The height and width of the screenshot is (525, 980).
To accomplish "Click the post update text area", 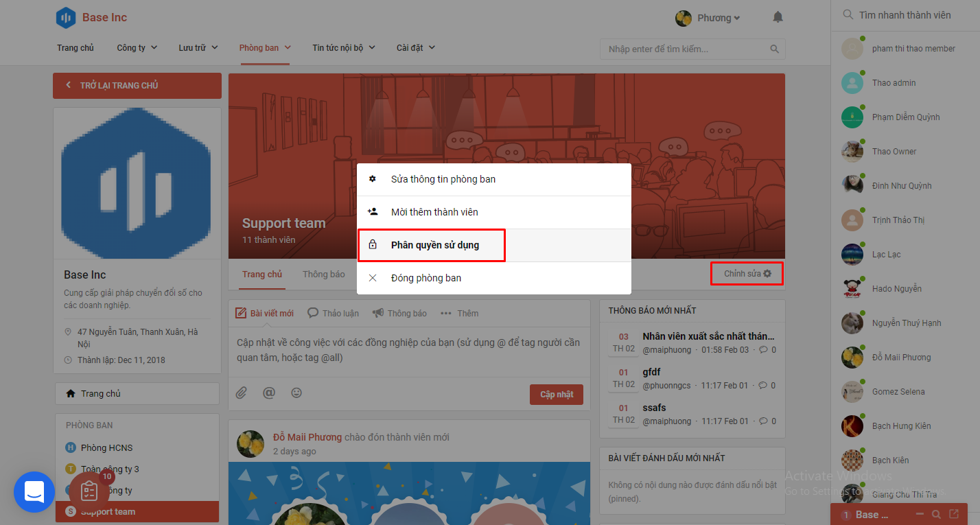I will [x=409, y=350].
